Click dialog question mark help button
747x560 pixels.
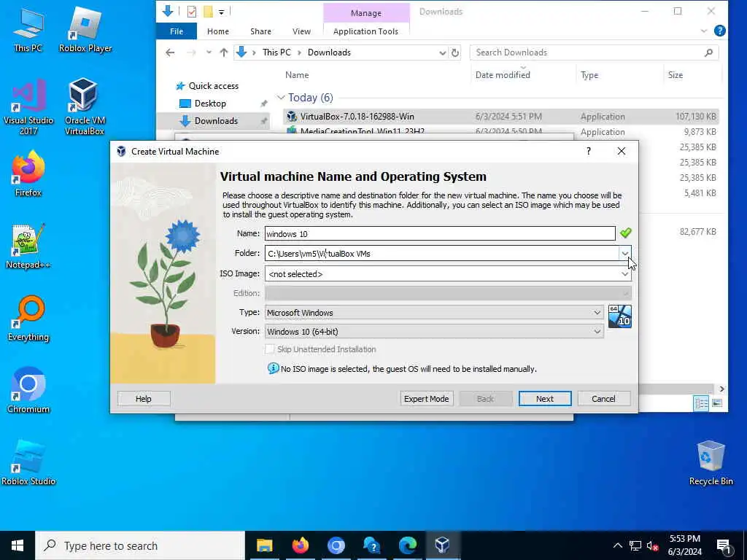point(589,151)
